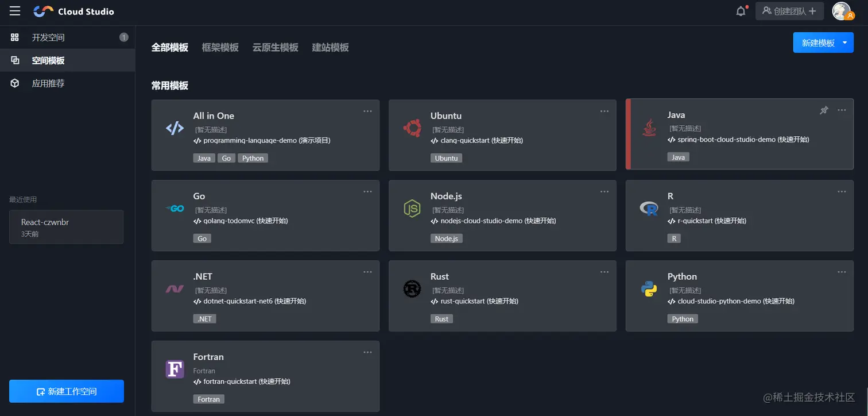
Task: Switch to 建站模板 tab
Action: (x=331, y=48)
